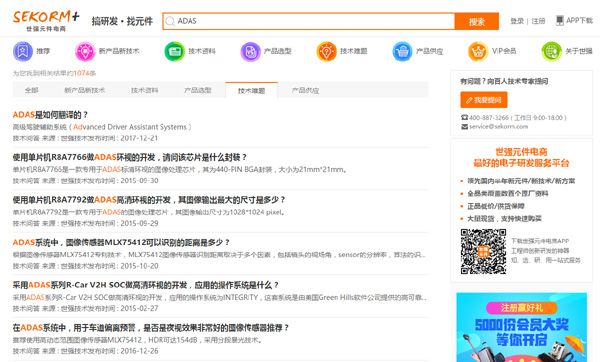Open the 产品供应 results tab
This screenshot has width=600, height=362.
click(x=305, y=90)
